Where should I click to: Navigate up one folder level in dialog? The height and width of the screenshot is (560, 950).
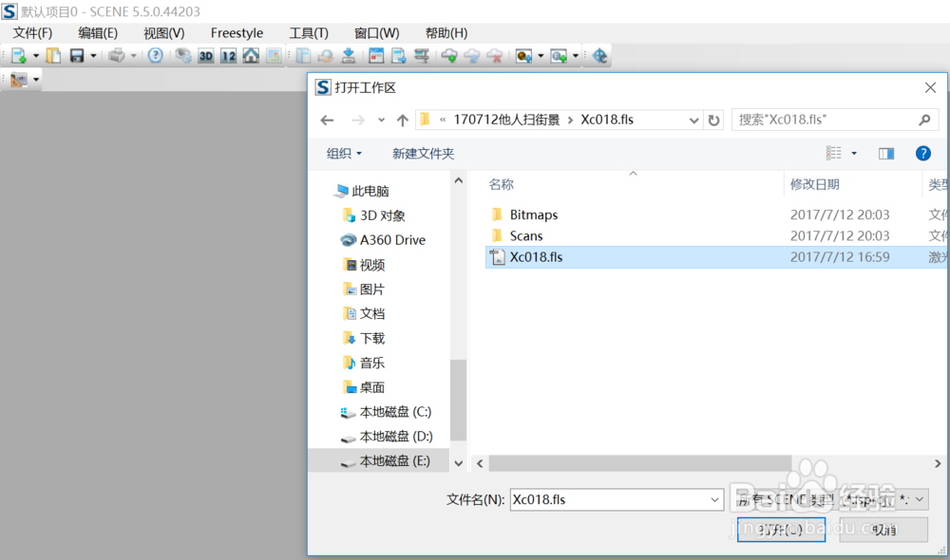(x=402, y=120)
